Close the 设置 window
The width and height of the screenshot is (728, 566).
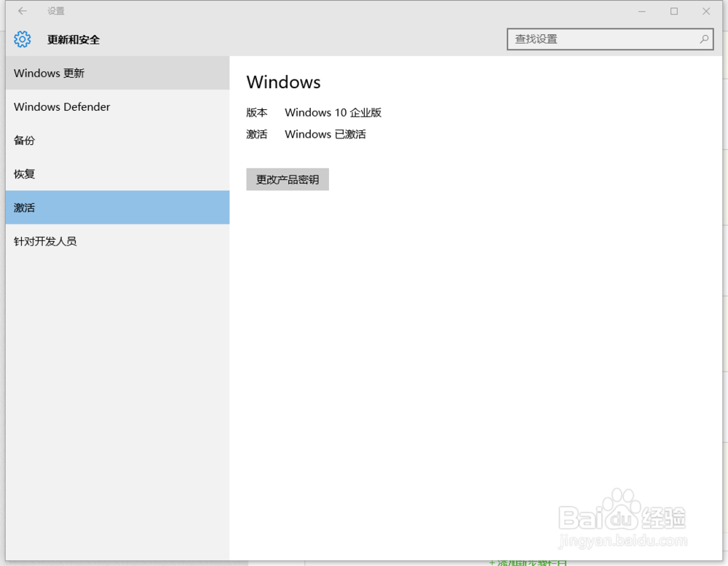tap(705, 11)
